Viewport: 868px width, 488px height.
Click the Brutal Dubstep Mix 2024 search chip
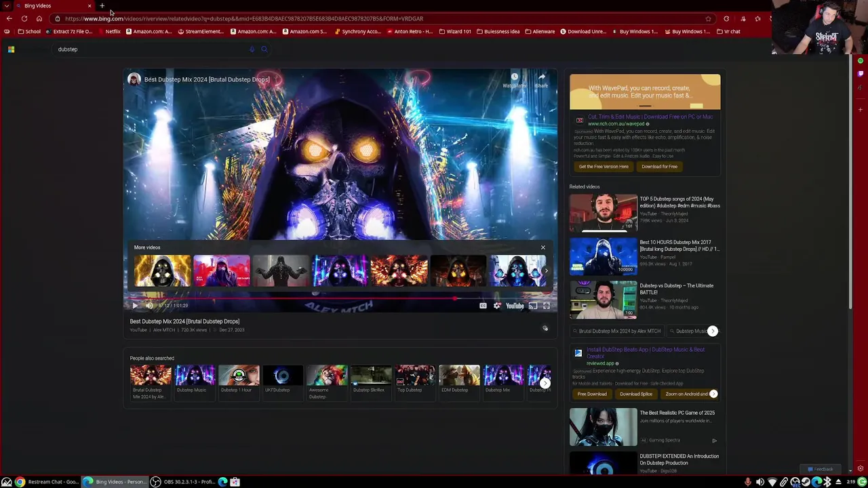point(617,331)
